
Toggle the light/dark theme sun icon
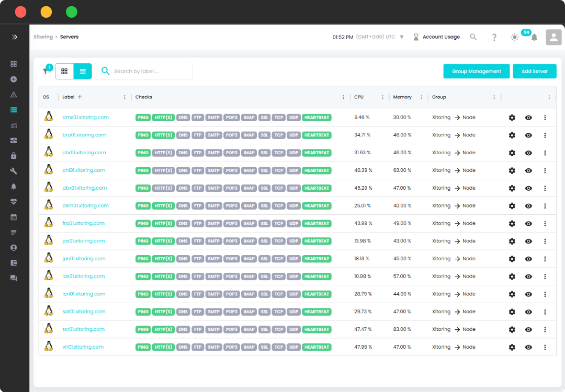(515, 37)
